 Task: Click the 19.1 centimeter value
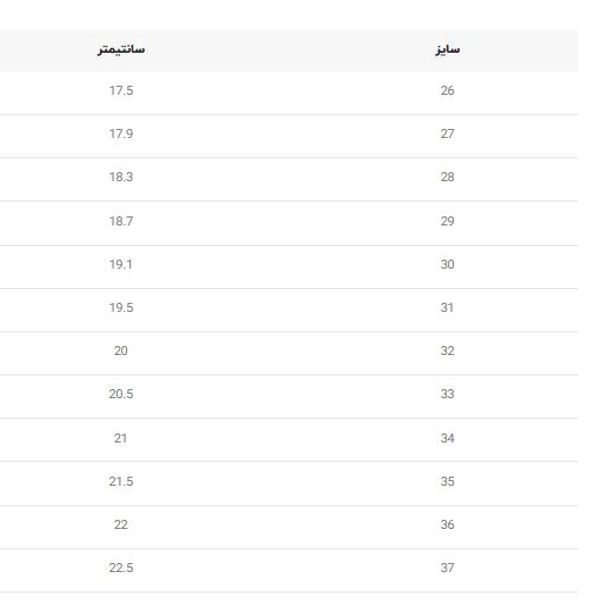[121, 264]
